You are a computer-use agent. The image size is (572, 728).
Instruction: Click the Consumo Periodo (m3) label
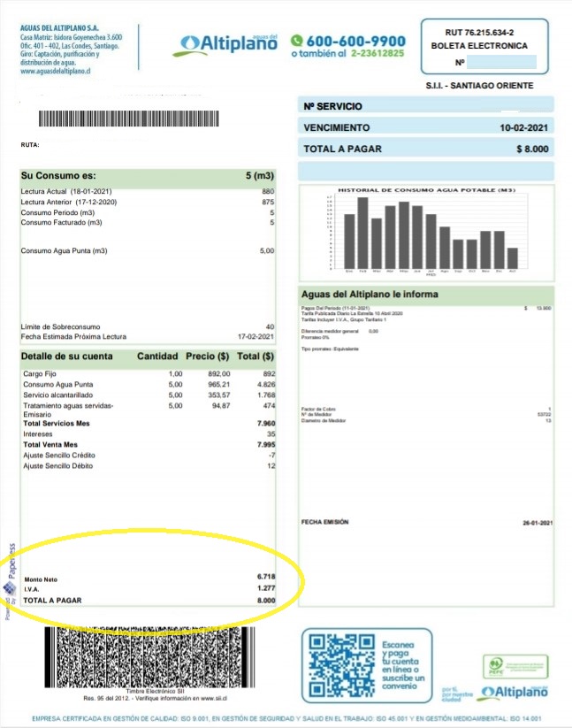pos(57,212)
